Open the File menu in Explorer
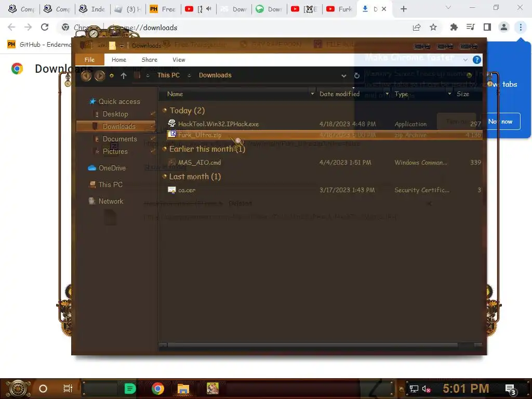532x399 pixels. pos(89,60)
